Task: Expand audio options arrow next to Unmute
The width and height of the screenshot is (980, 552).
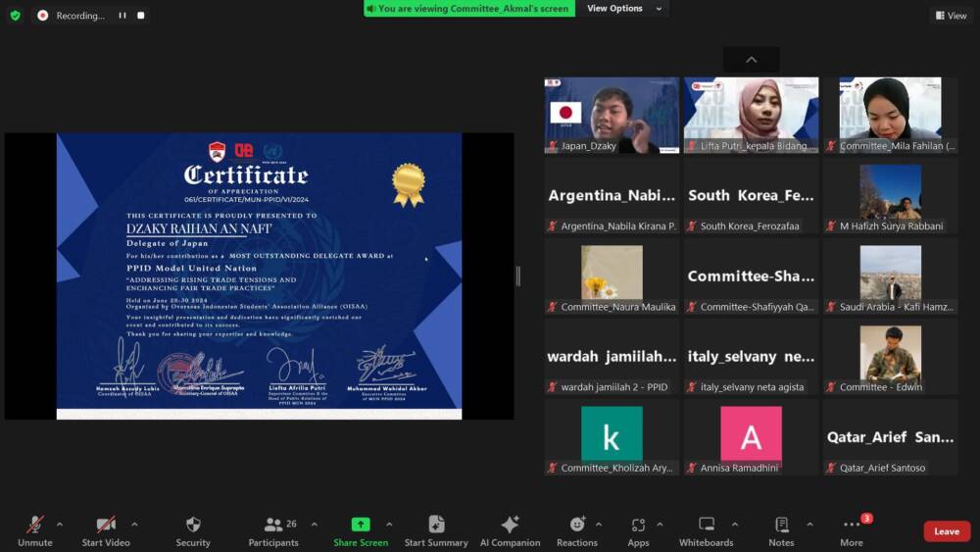Action: [60, 525]
